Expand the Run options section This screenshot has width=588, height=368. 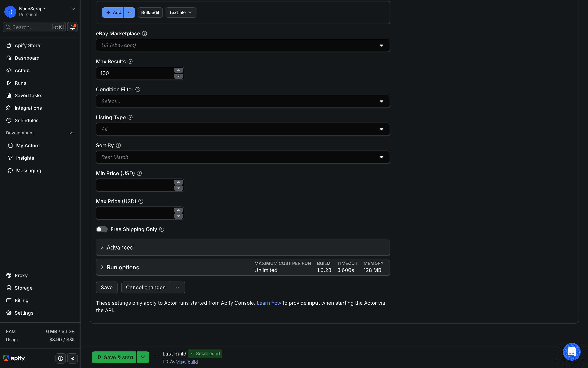click(243, 267)
